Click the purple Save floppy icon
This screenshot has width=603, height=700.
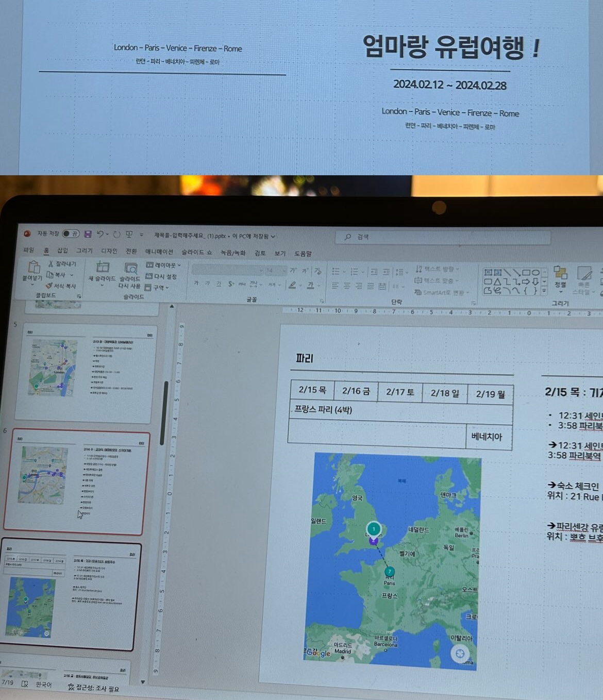[x=88, y=235]
